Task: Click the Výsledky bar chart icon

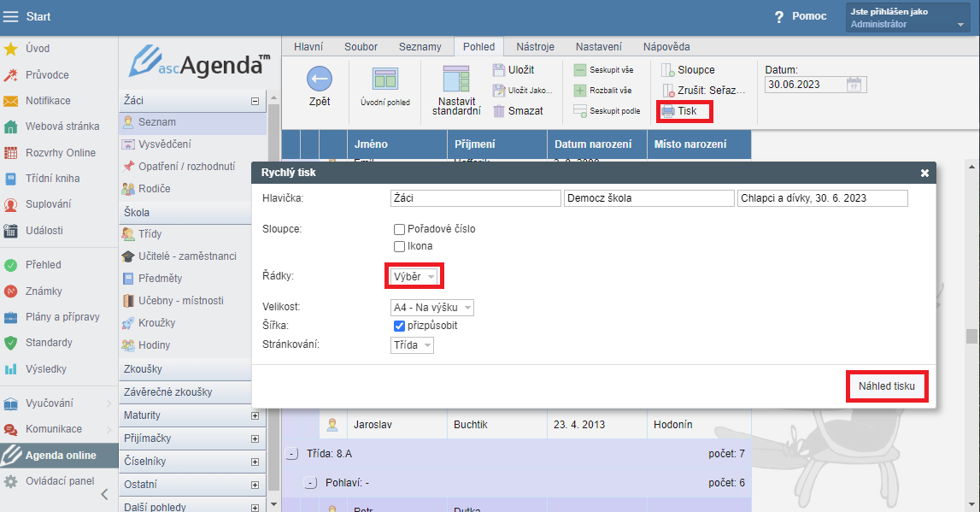Action: pyautogui.click(x=10, y=369)
